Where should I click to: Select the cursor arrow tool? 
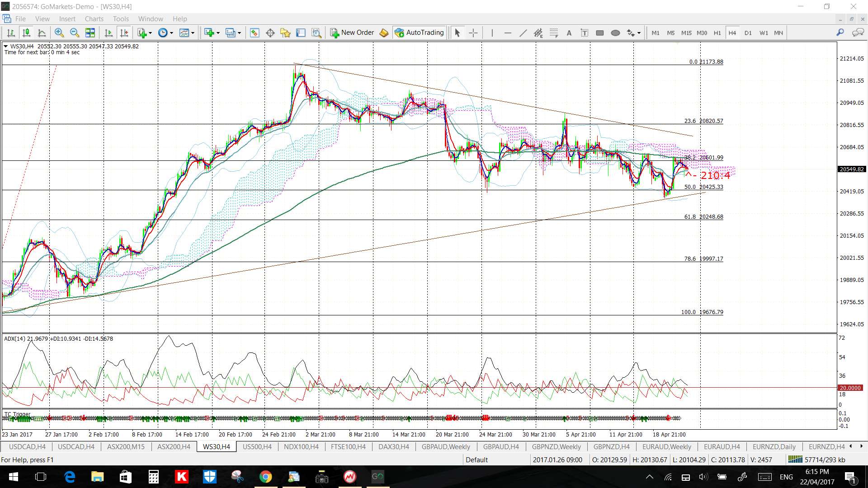point(457,33)
